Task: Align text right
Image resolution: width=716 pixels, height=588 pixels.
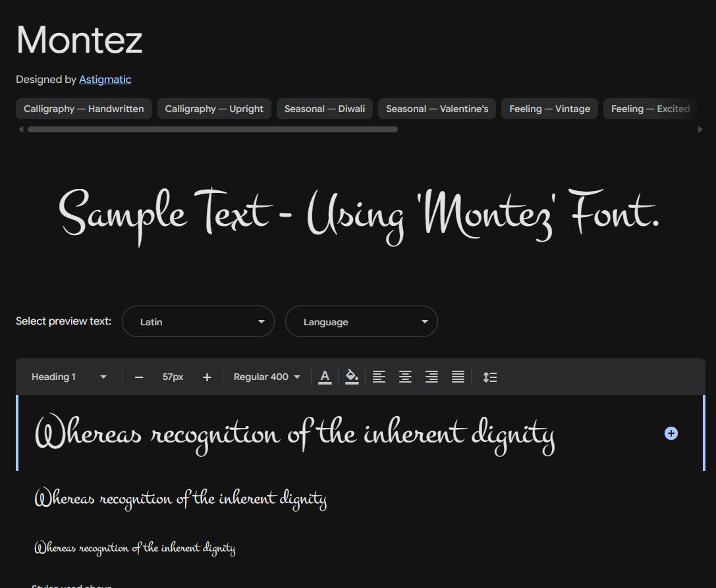Action: click(431, 377)
